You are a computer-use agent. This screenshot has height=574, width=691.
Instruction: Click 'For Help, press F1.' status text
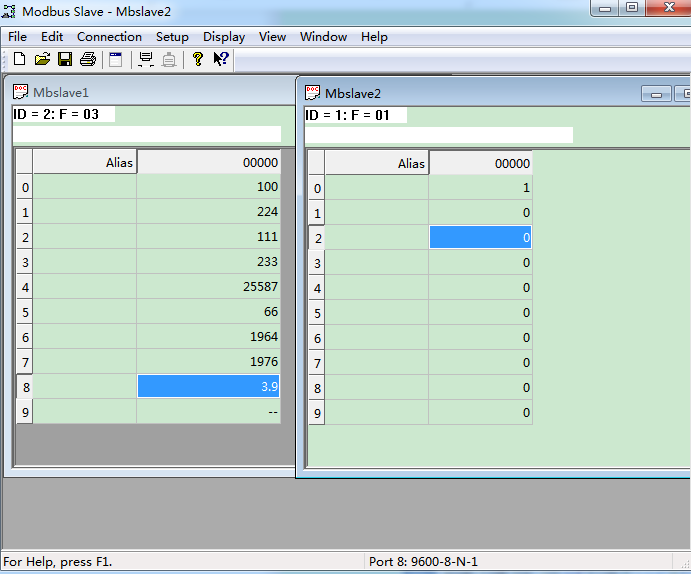point(57,562)
